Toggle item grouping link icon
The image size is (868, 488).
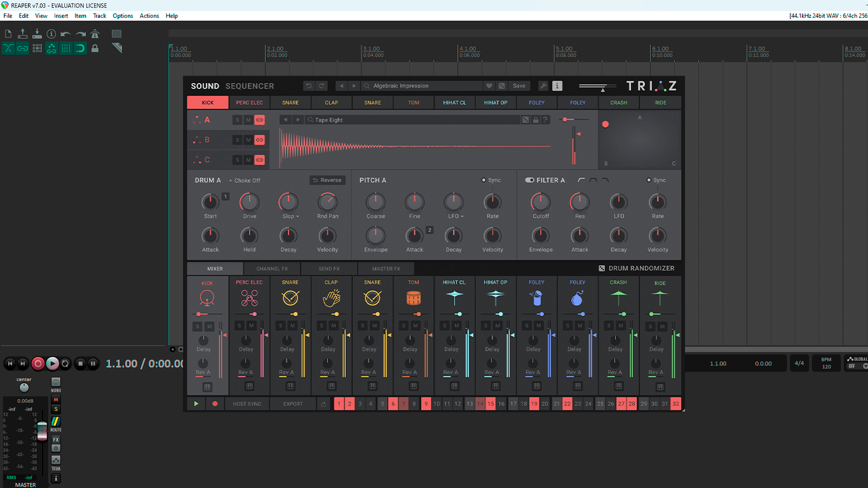click(x=23, y=48)
